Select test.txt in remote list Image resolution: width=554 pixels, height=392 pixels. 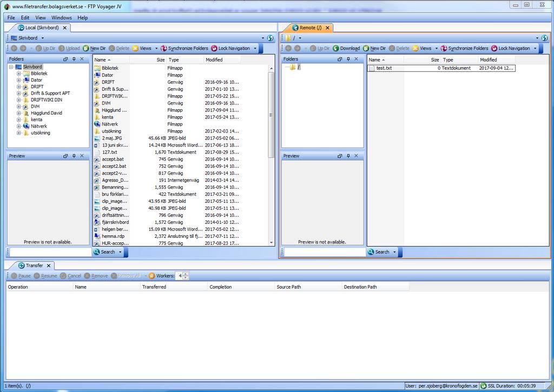[x=440, y=68]
